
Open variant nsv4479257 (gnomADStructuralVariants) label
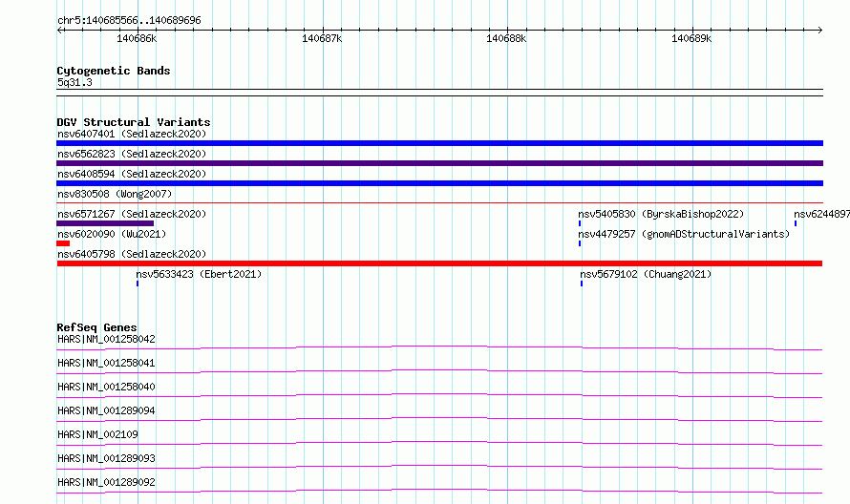point(684,234)
